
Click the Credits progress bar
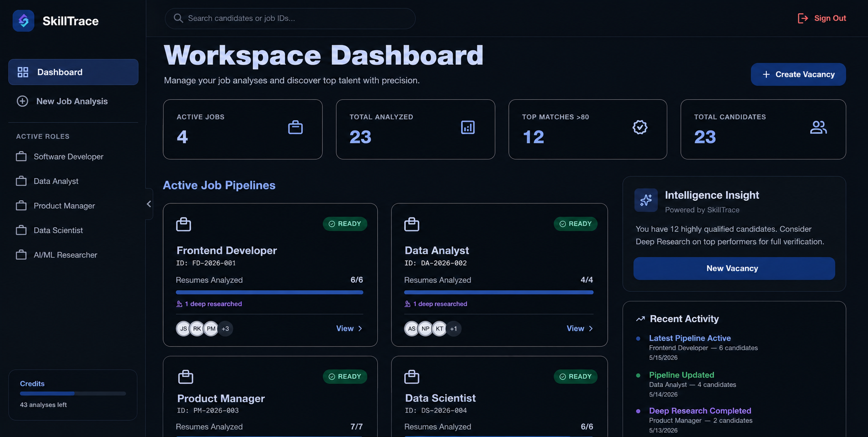click(x=73, y=393)
